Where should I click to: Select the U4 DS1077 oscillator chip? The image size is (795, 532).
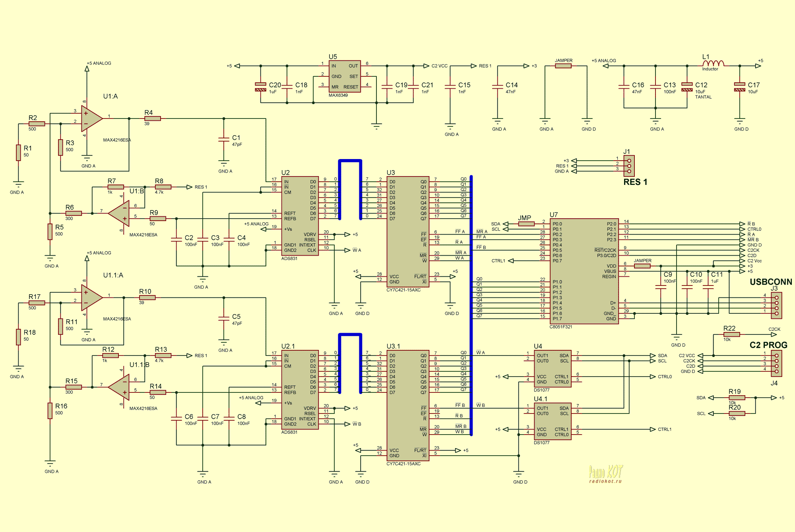point(553,369)
